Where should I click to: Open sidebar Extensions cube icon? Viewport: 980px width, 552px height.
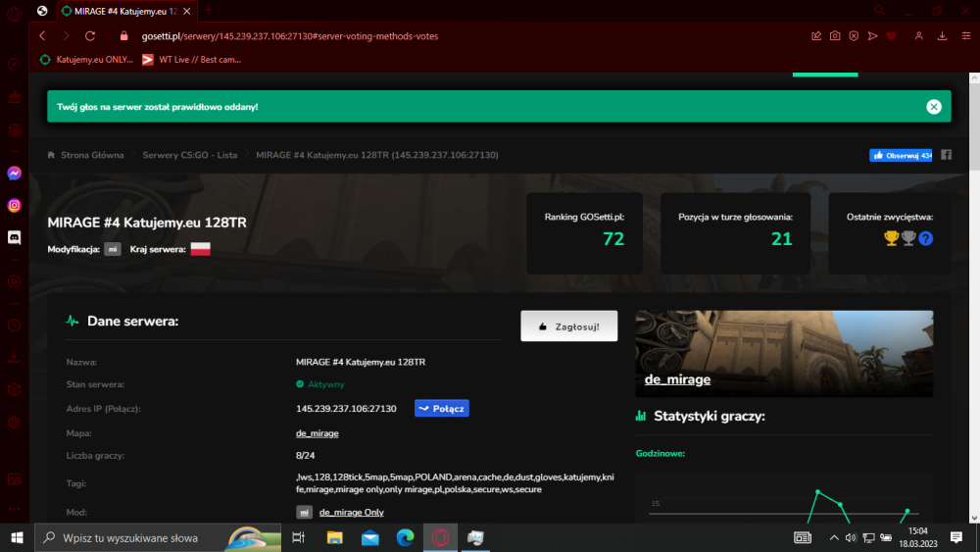pos(15,390)
